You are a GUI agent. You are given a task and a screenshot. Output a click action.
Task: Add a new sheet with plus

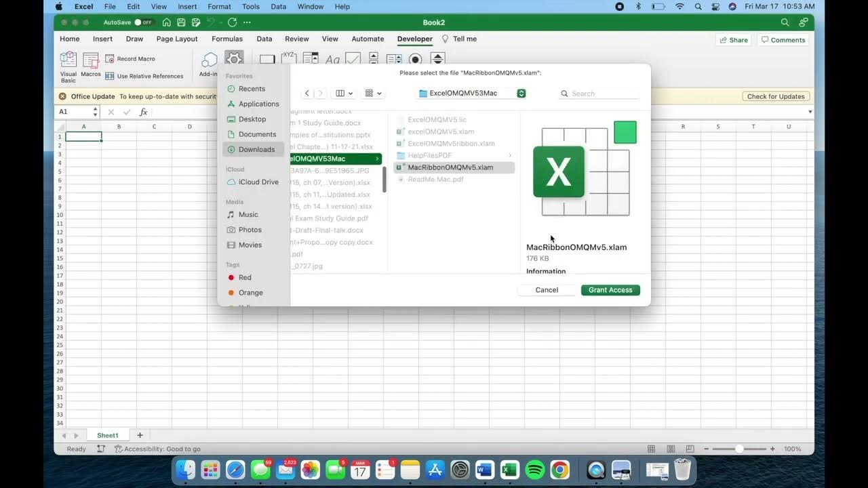point(140,435)
